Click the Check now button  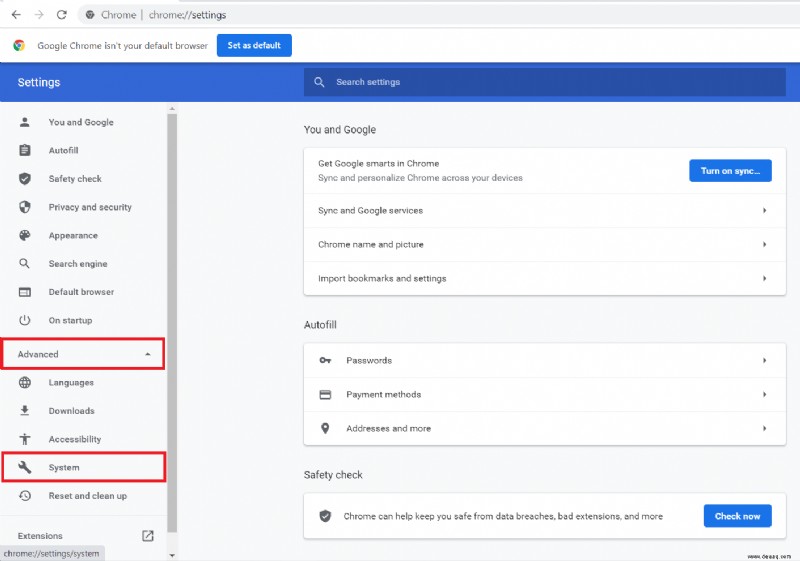737,516
